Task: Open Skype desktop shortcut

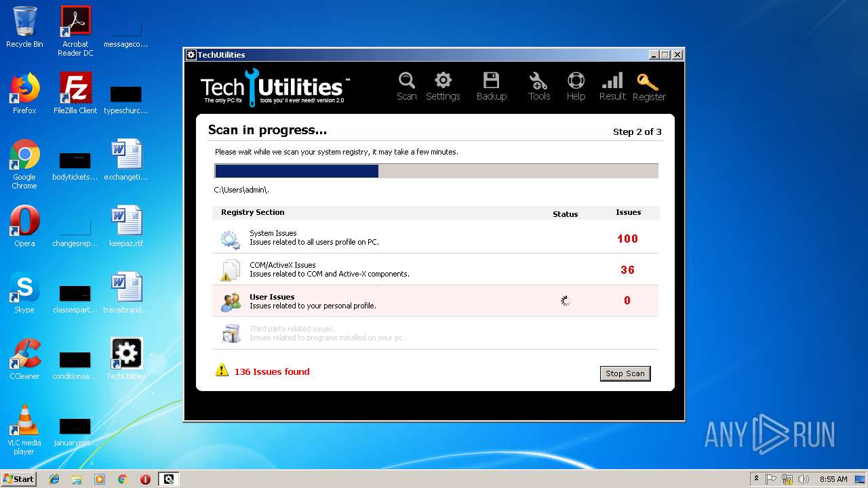Action: coord(24,293)
